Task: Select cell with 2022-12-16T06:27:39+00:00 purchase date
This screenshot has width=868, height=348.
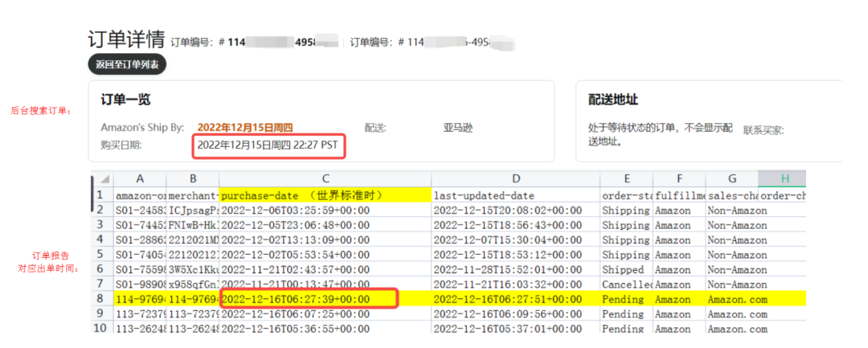Action: [x=309, y=299]
